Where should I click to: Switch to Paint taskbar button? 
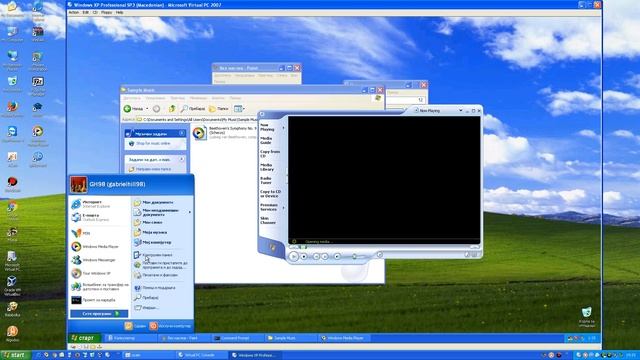(x=184, y=338)
